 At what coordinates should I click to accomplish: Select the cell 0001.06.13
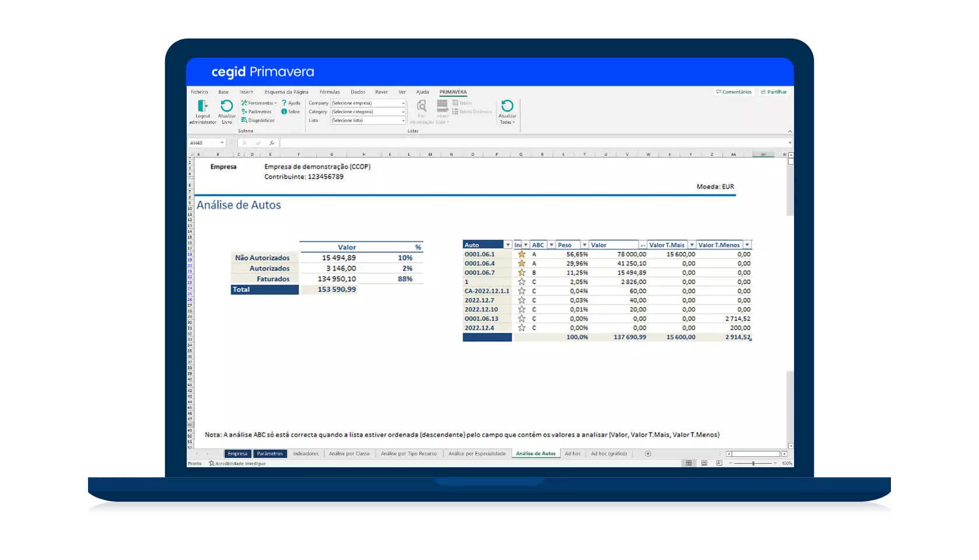[x=487, y=318]
